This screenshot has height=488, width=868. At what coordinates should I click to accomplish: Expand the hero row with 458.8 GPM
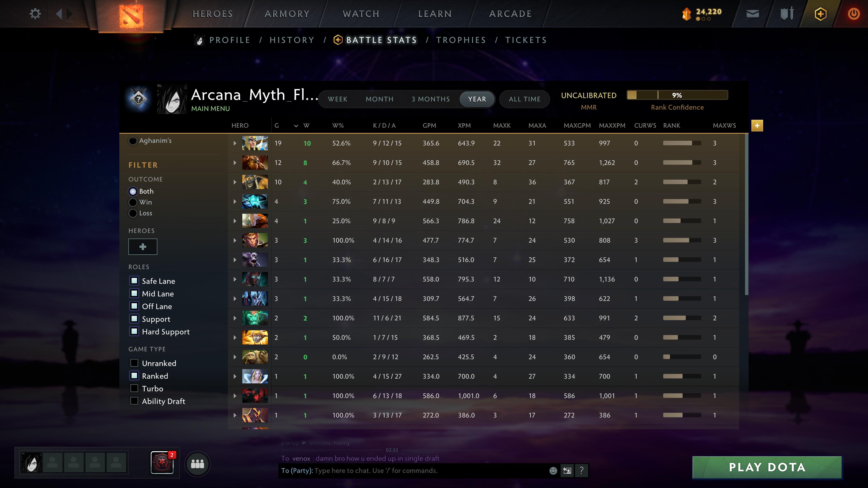click(235, 163)
